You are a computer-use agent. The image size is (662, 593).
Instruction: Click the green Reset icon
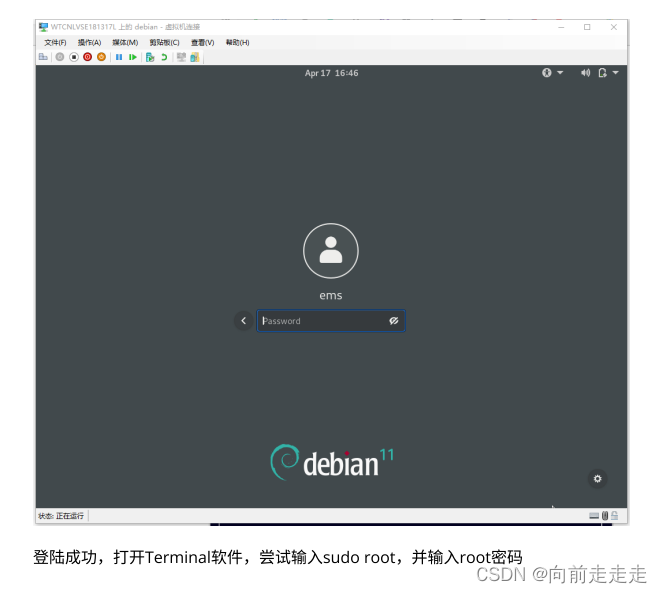click(133, 57)
